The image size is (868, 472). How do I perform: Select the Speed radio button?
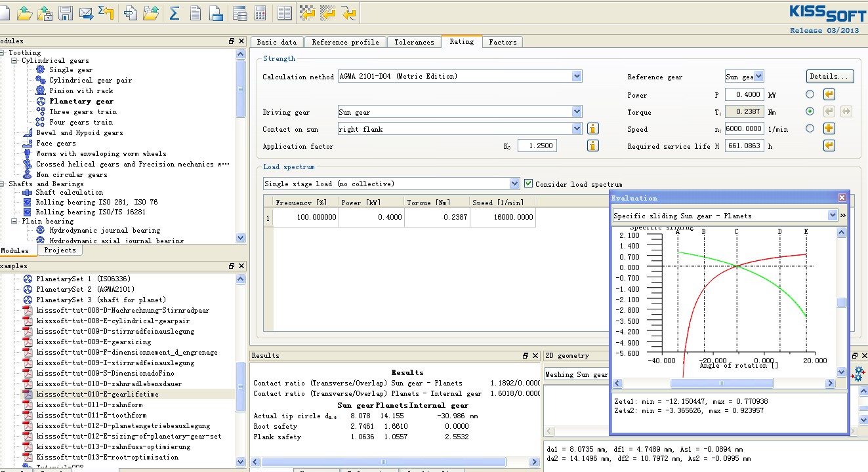pos(810,128)
